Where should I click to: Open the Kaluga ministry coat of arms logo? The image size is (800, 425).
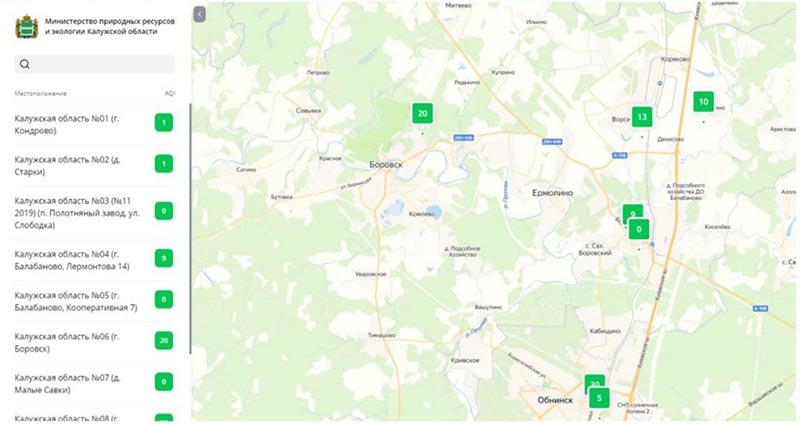[27, 27]
